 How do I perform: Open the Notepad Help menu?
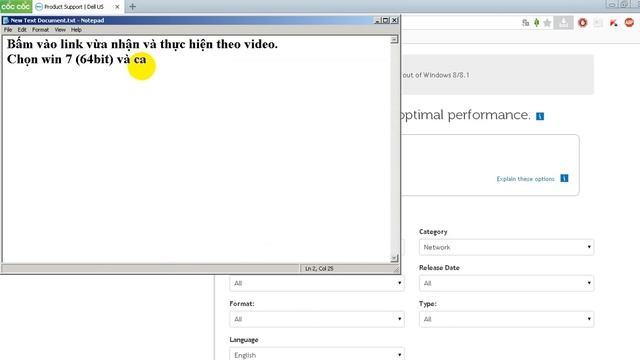76,30
